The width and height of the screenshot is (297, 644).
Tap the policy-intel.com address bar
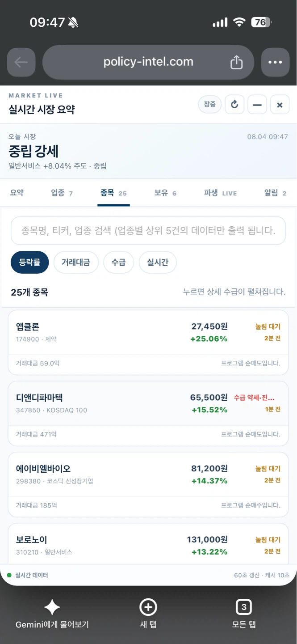[x=148, y=62]
